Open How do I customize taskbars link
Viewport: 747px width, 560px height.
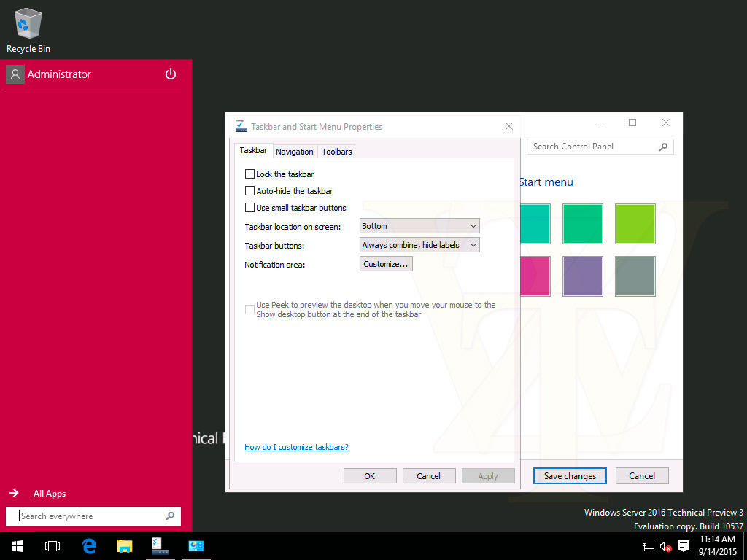pyautogui.click(x=296, y=447)
